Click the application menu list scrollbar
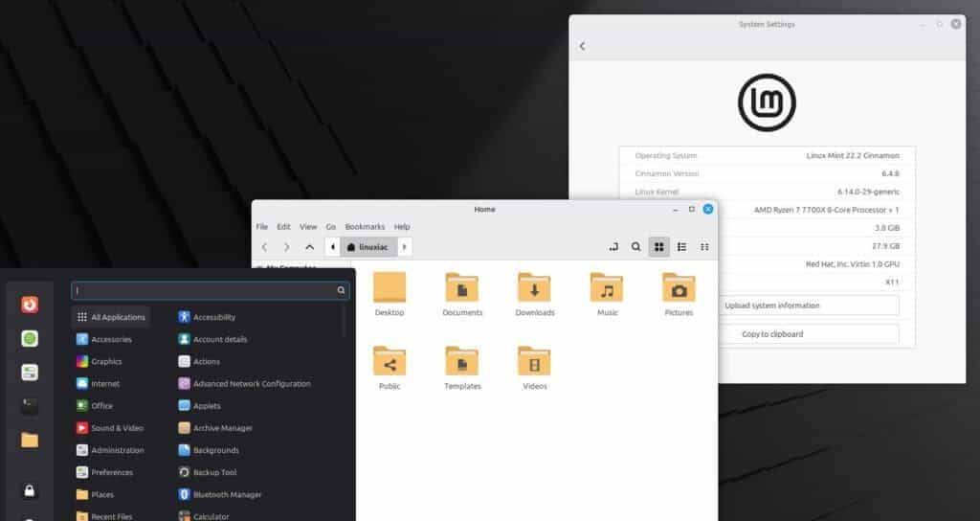980x521 pixels. point(344,322)
